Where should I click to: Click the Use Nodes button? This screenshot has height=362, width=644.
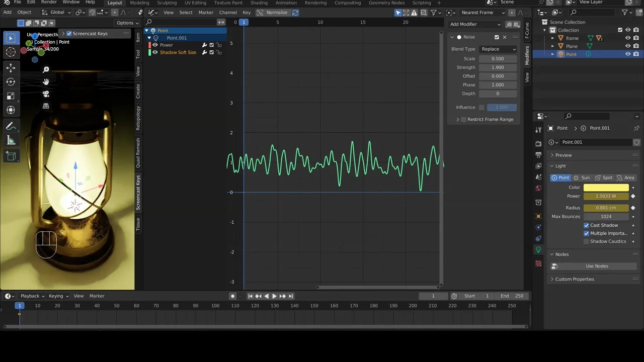(x=597, y=266)
